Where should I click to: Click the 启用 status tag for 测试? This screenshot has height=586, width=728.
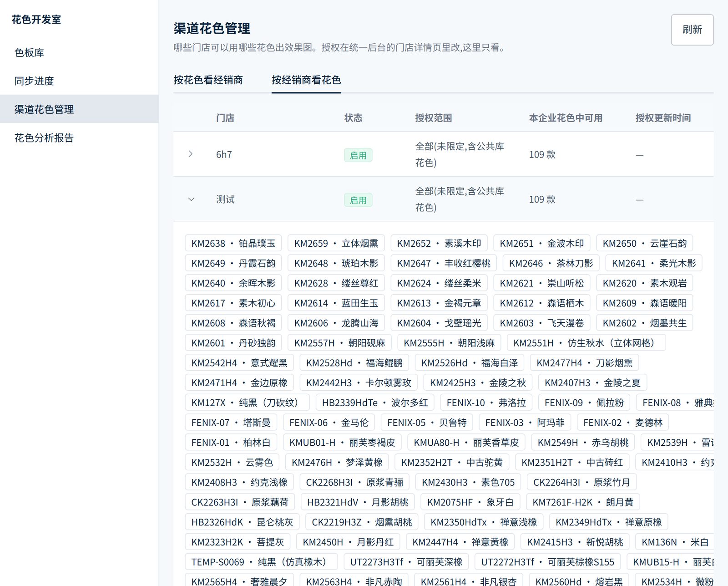pos(358,200)
